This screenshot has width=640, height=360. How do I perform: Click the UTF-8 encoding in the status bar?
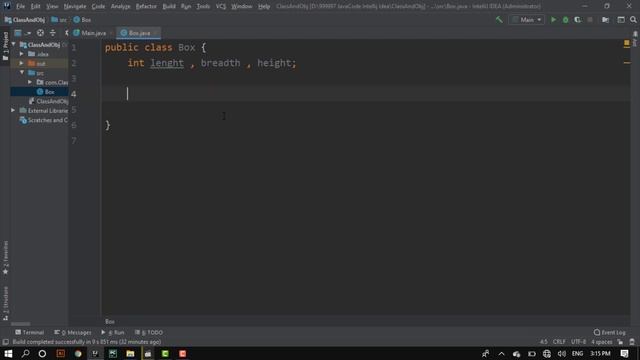[x=578, y=342]
